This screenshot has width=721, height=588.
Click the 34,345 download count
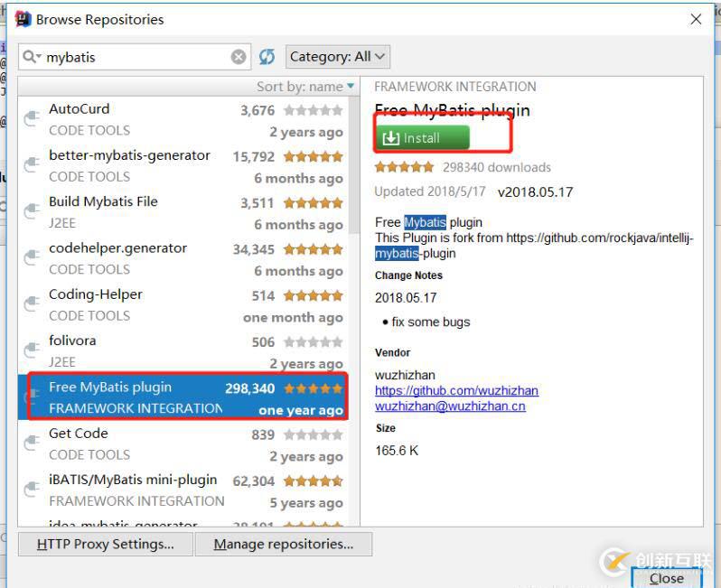coord(253,249)
